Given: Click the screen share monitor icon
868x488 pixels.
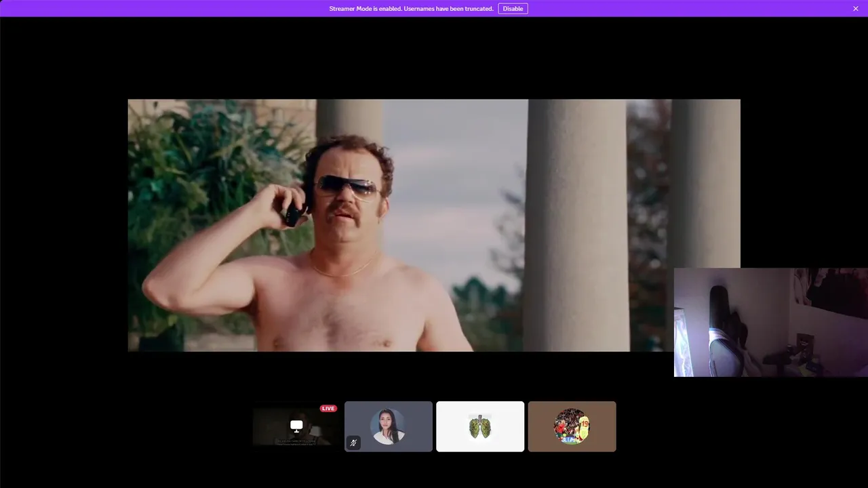Looking at the screenshot, I should (296, 426).
